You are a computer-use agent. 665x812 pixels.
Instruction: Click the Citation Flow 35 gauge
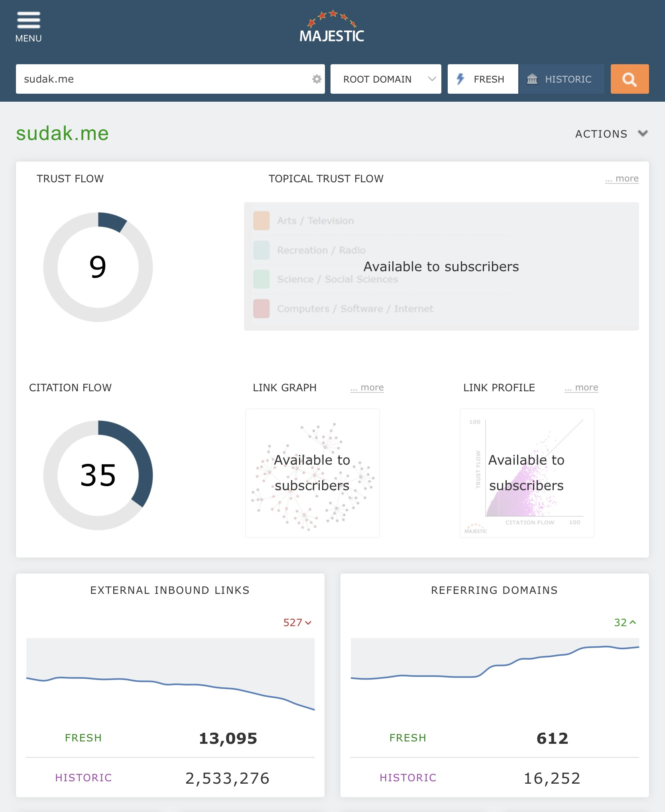coord(98,475)
